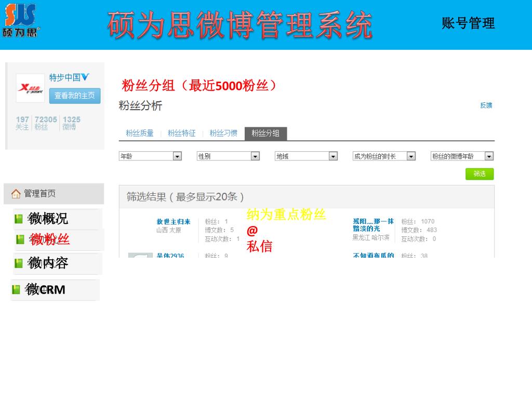Open the 微粉丝 sidebar item
Viewport: 532px width, 399px height.
coord(59,240)
